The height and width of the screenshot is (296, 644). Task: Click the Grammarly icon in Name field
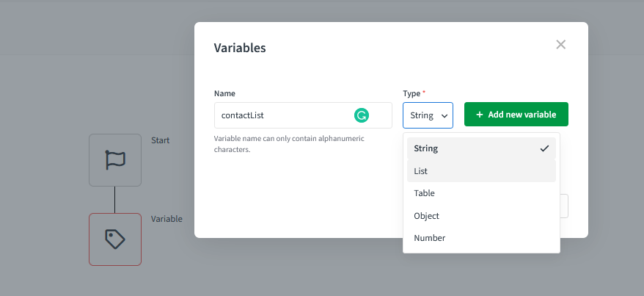click(362, 115)
